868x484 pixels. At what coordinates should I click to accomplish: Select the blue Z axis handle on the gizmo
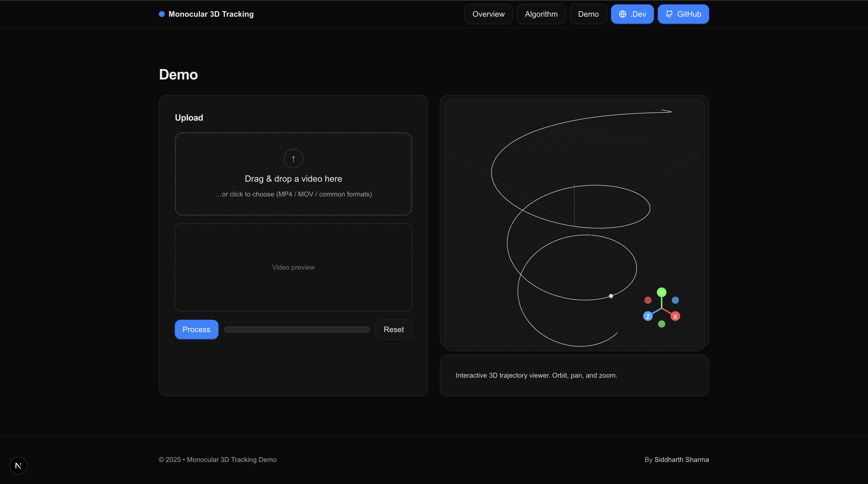click(x=648, y=316)
